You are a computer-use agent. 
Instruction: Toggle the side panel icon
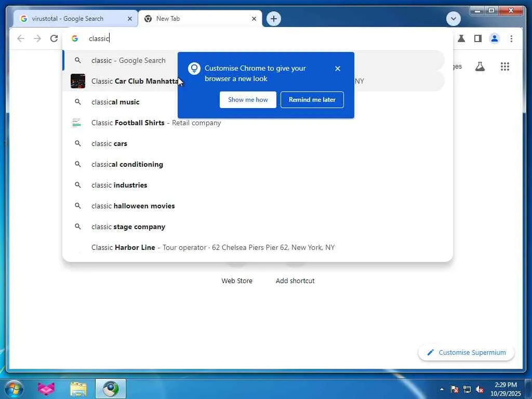click(478, 38)
